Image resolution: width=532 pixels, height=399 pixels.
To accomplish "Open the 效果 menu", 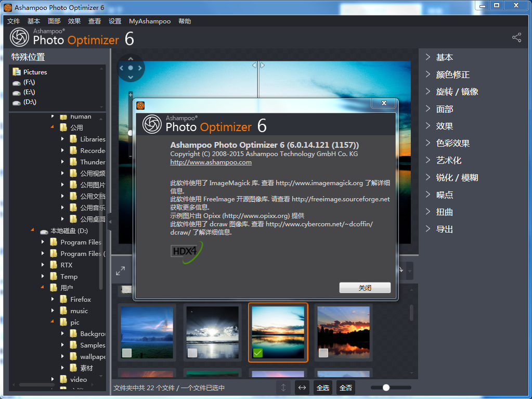I will tap(74, 21).
